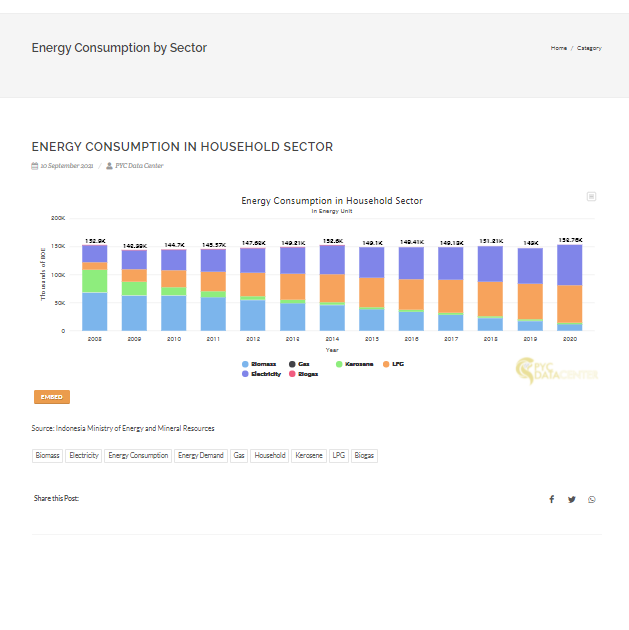Toggle Kerosene series in chart legend

(355, 364)
